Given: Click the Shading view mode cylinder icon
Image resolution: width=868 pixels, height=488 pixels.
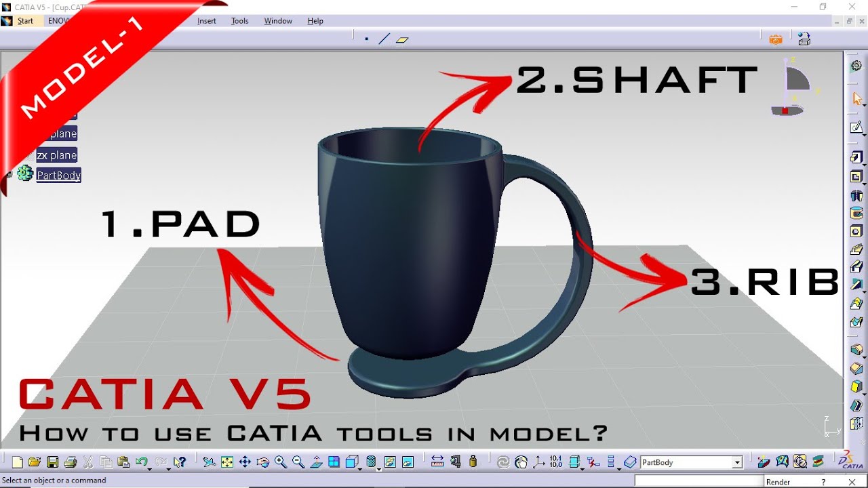Looking at the screenshot, I should point(371,462).
